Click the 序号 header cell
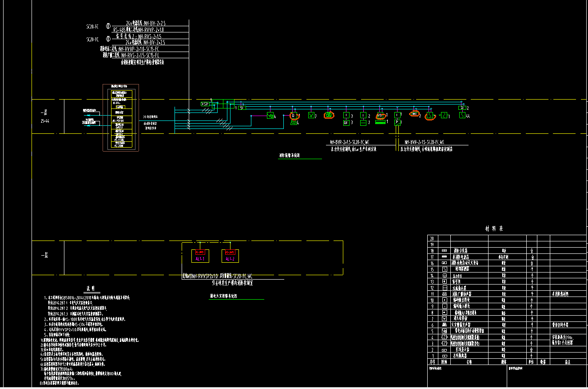 click(x=433, y=362)
